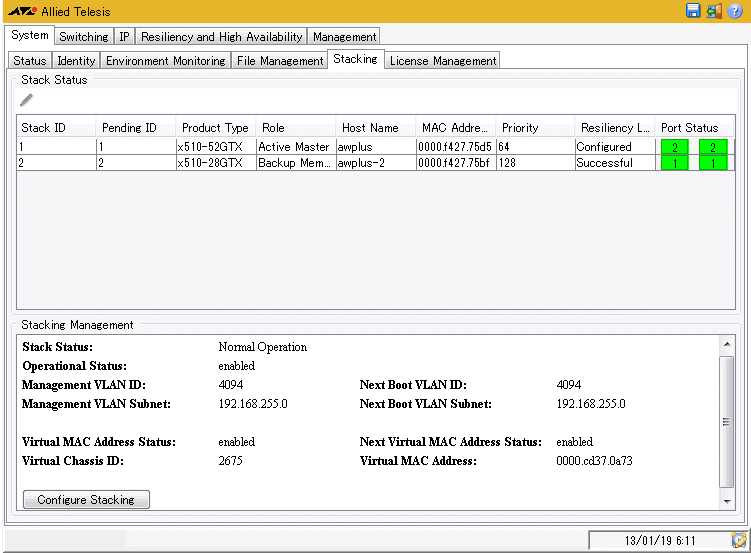Click scroll up arrow in Stacking Management
The width and height of the screenshot is (751, 553).
click(x=726, y=345)
